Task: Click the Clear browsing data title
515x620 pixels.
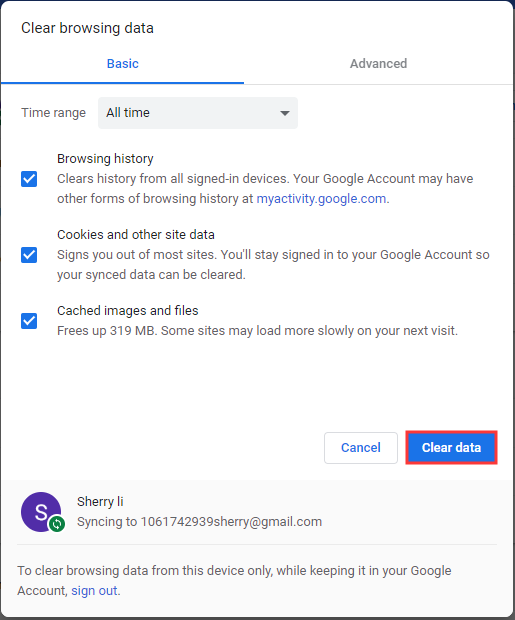Action: pyautogui.click(x=87, y=28)
